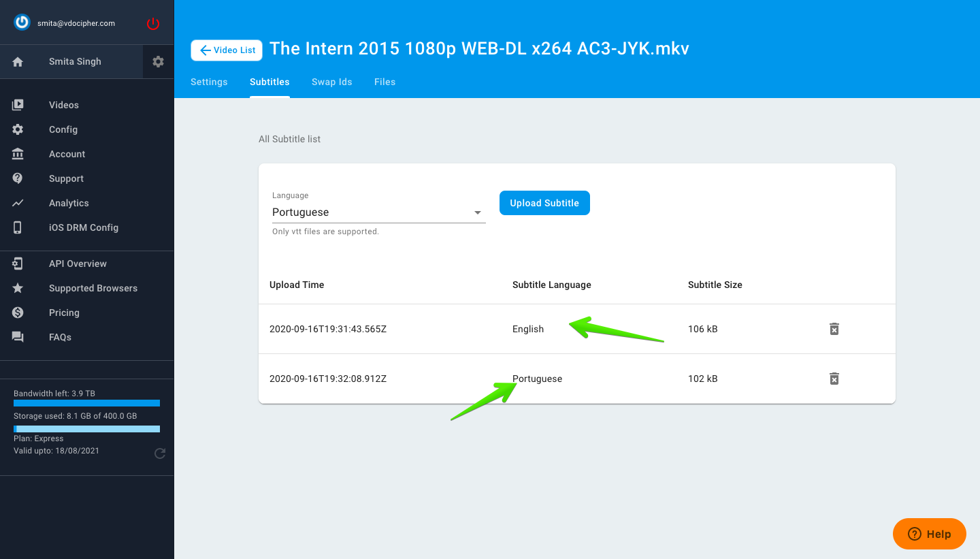Image resolution: width=980 pixels, height=559 pixels.
Task: Click the Upload Time column header
Action: pos(297,285)
